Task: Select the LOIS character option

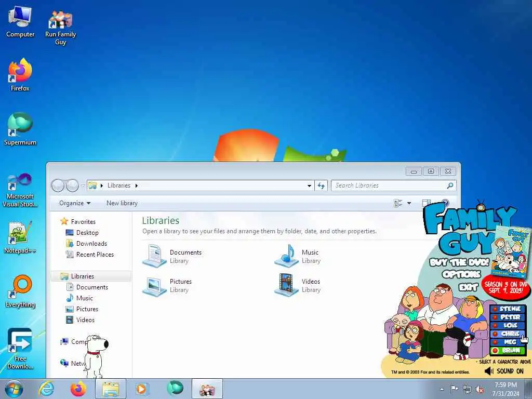Action: 508,325
